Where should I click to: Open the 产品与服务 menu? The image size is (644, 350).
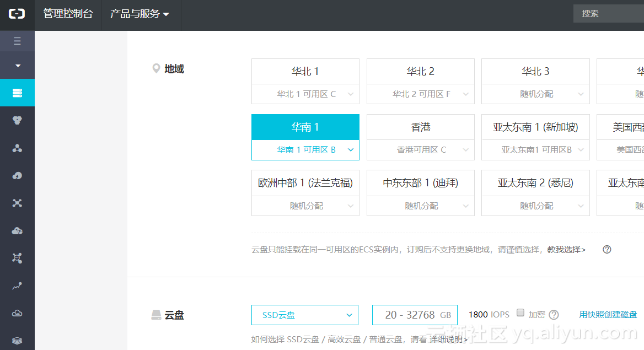[139, 14]
